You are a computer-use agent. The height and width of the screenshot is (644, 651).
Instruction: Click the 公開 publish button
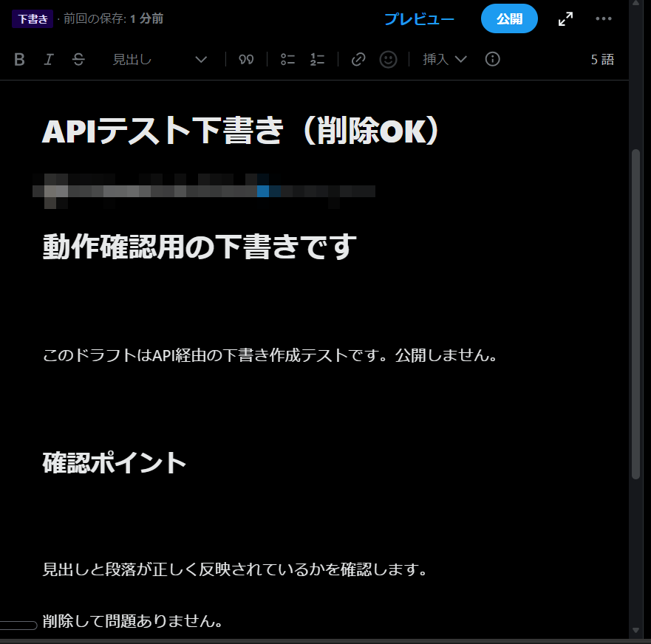pos(509,18)
